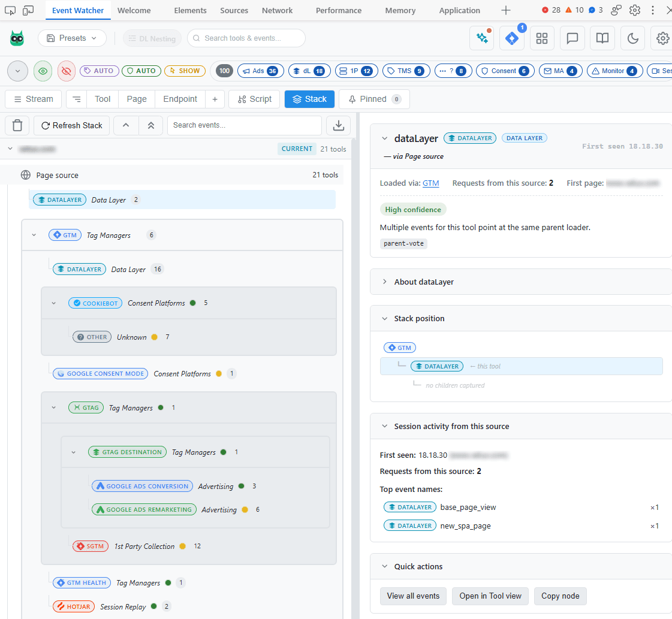
Task: Switch to the Endpoint tab
Action: [180, 99]
